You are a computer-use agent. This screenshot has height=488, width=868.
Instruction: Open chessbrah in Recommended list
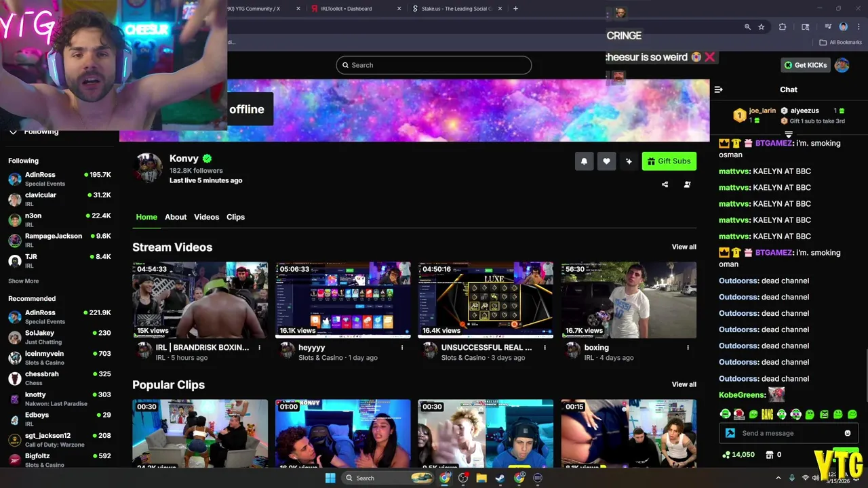60,378
